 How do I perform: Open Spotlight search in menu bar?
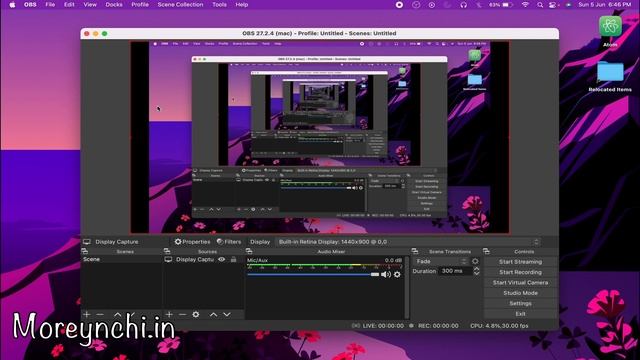(x=540, y=5)
